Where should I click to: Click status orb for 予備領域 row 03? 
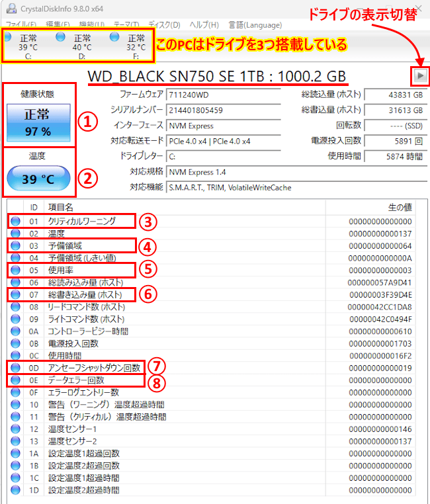(15, 245)
